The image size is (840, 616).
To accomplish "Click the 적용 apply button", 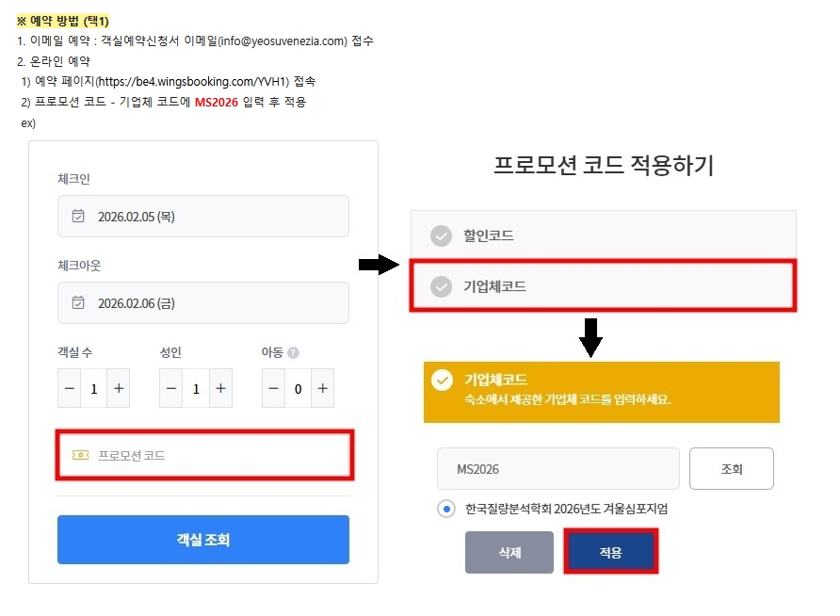I will pos(611,552).
